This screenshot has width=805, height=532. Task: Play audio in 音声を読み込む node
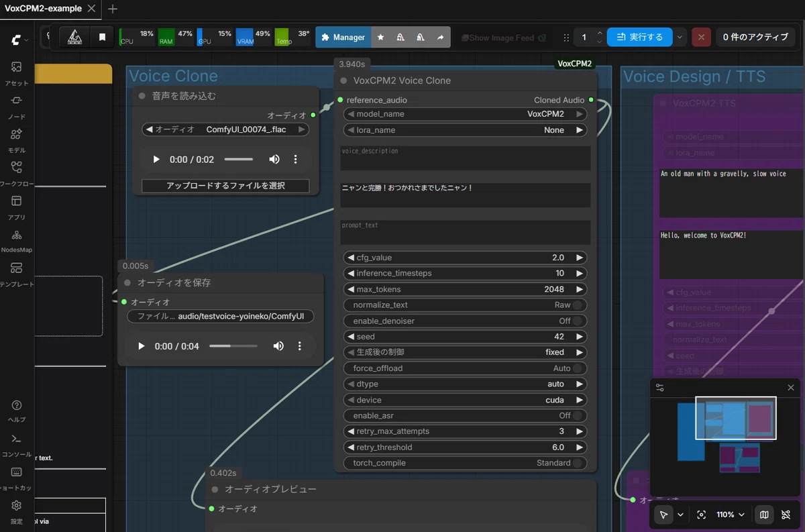[x=156, y=160]
